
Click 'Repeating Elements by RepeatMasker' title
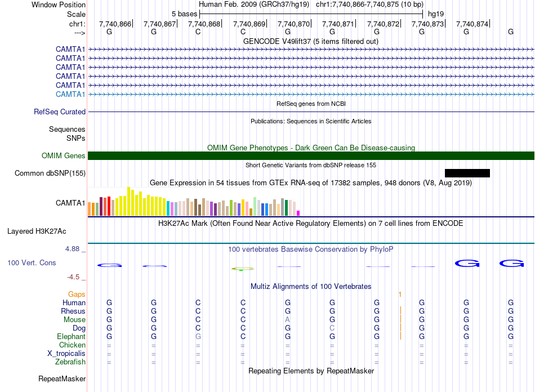tap(311, 371)
